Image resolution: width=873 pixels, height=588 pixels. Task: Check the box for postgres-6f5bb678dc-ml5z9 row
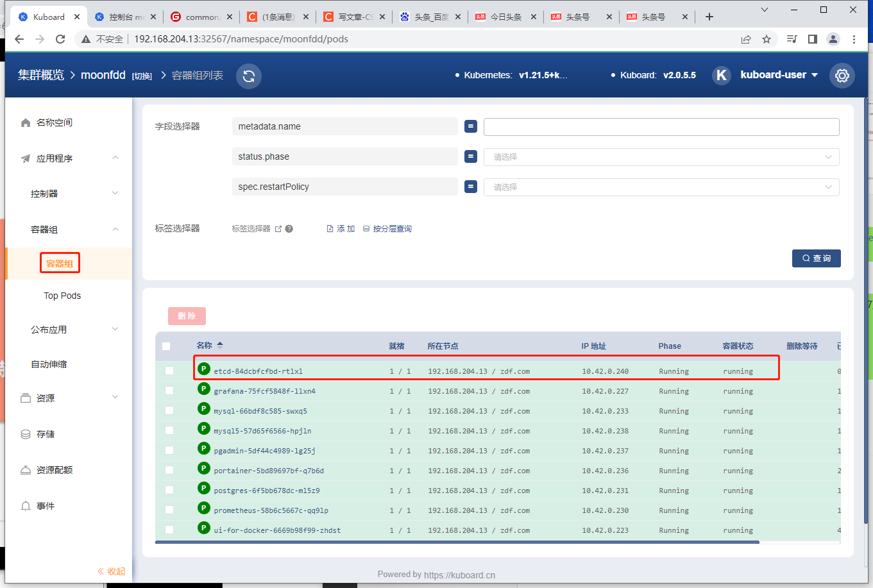pos(169,490)
